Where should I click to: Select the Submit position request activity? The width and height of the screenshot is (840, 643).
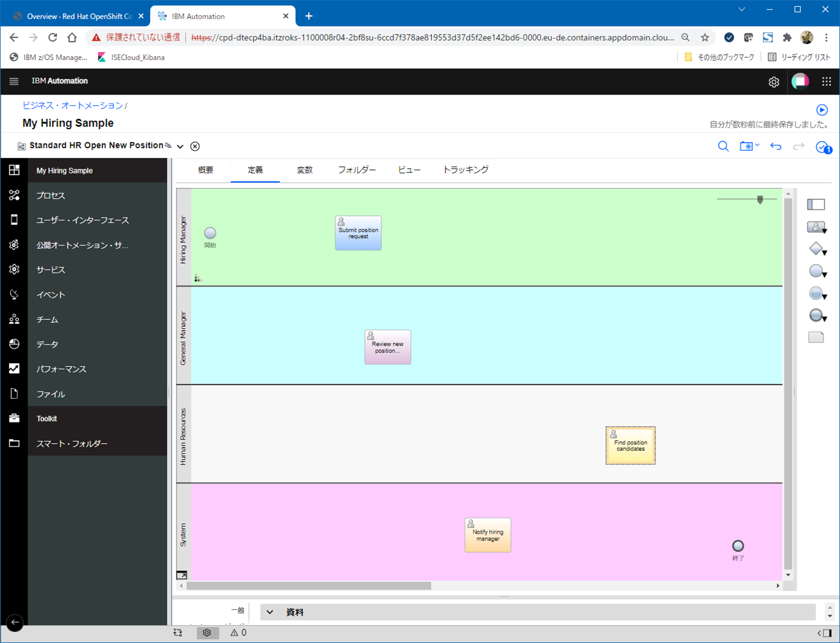358,233
